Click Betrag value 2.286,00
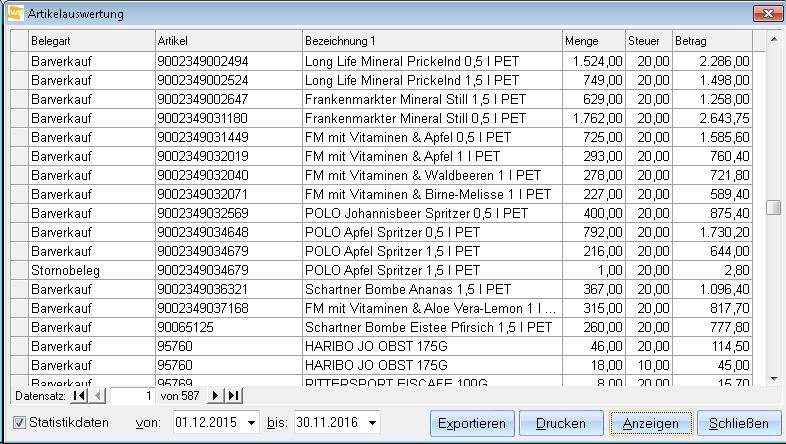Viewport: 786px width, 444px height. coord(724,61)
